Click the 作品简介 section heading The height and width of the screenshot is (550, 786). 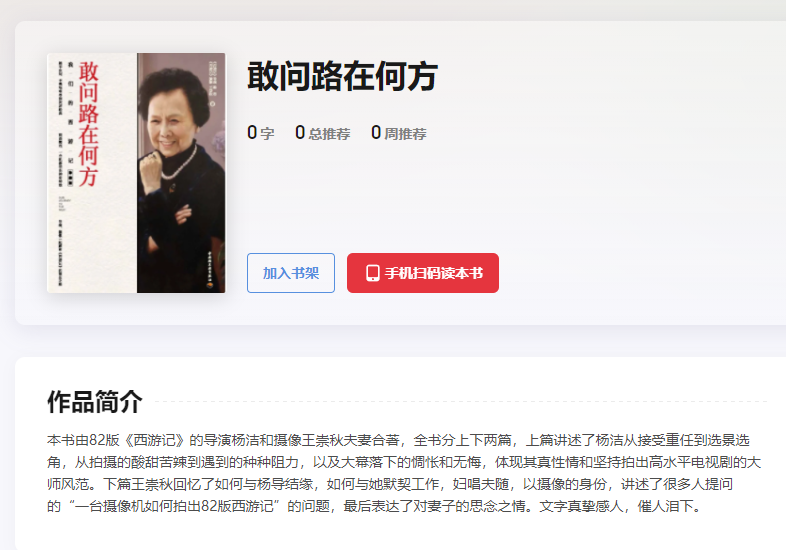point(95,402)
